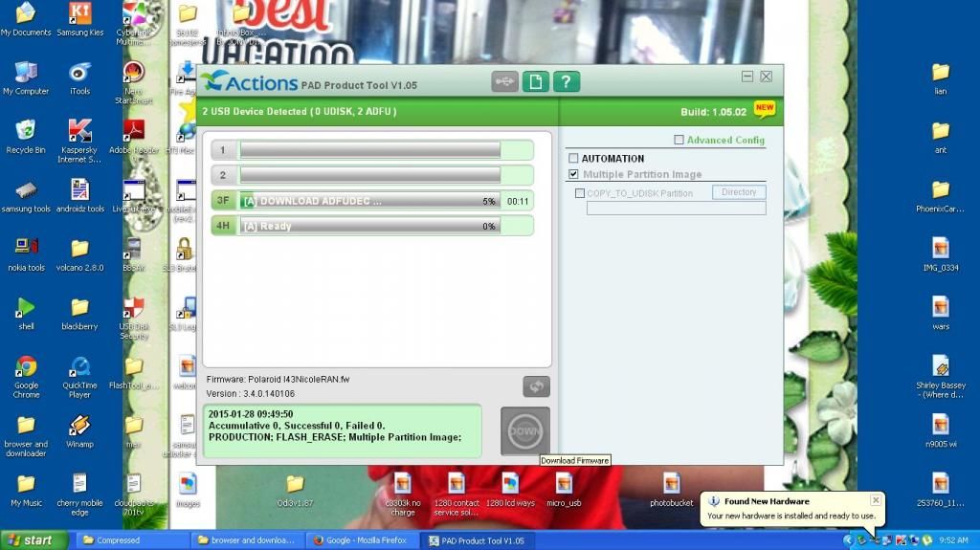
Task: Click the round DOWN download firmware button
Action: click(525, 431)
